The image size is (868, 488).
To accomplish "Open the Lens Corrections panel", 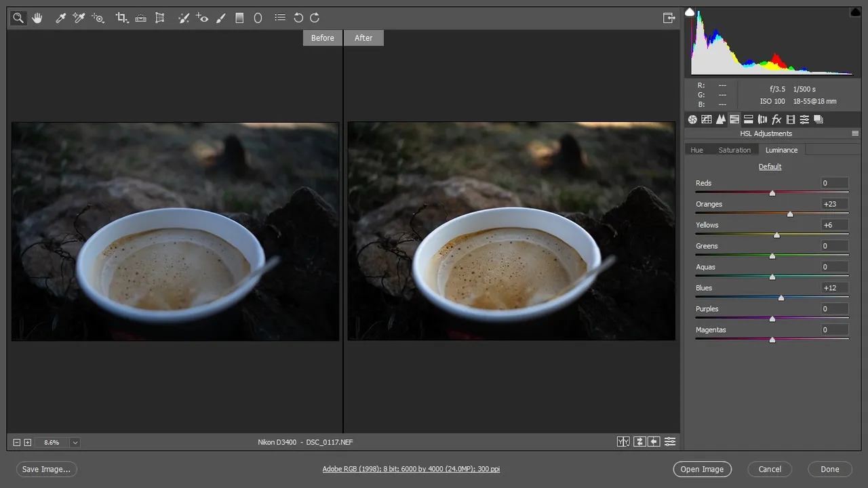I will [x=762, y=119].
